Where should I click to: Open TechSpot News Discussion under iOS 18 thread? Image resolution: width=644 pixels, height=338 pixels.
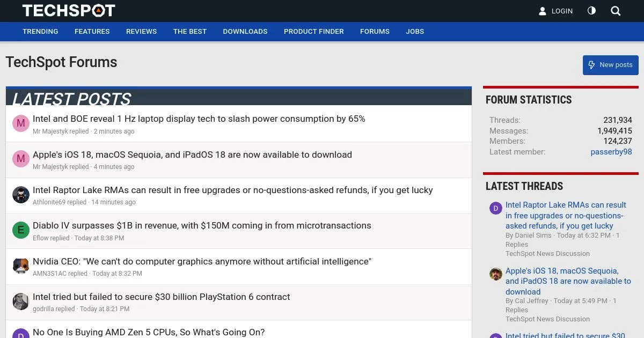click(x=547, y=319)
